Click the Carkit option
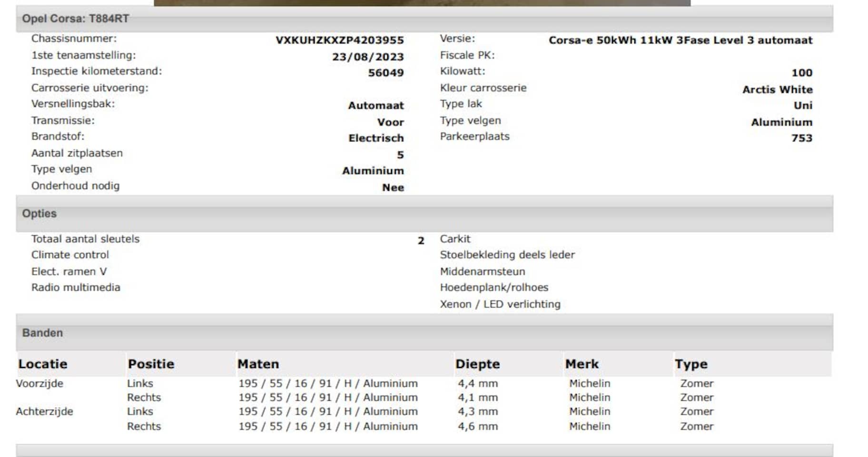868x457 pixels. [x=455, y=239]
